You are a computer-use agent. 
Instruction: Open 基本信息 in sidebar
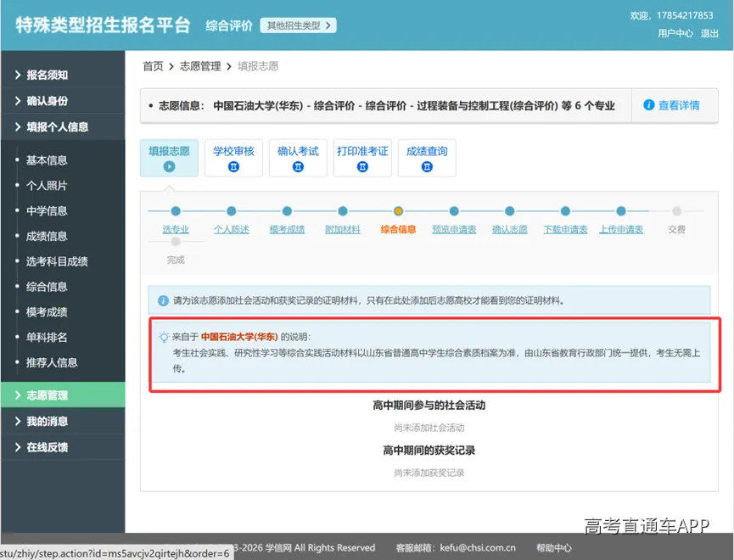(47, 160)
